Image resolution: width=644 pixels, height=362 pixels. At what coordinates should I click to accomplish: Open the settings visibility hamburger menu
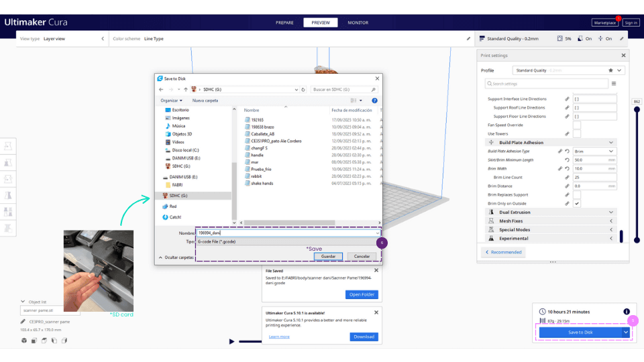(613, 84)
